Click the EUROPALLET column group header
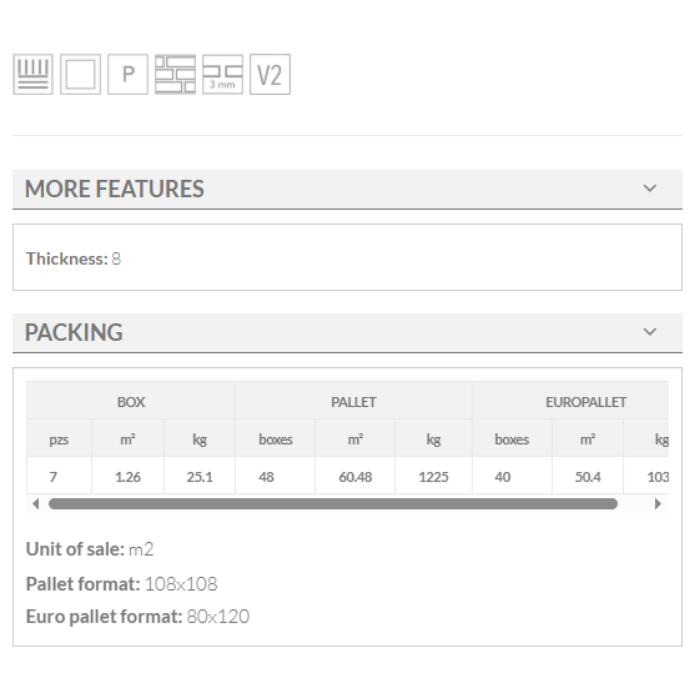700x700 pixels. pyautogui.click(x=585, y=402)
